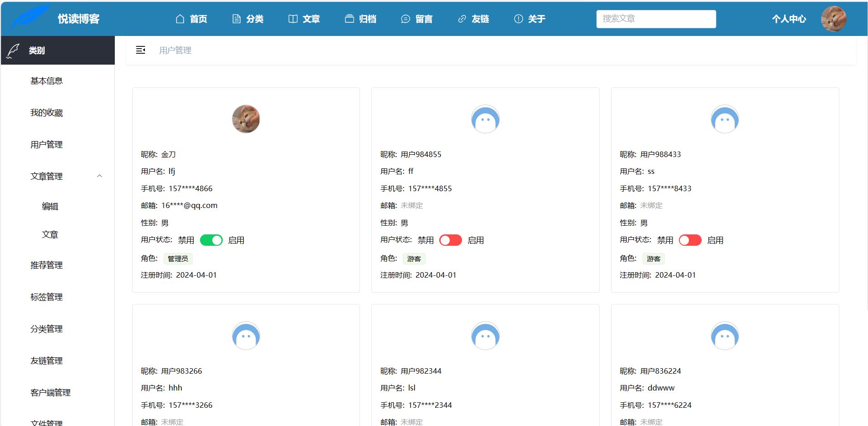Click username ddwww text

[x=661, y=388]
